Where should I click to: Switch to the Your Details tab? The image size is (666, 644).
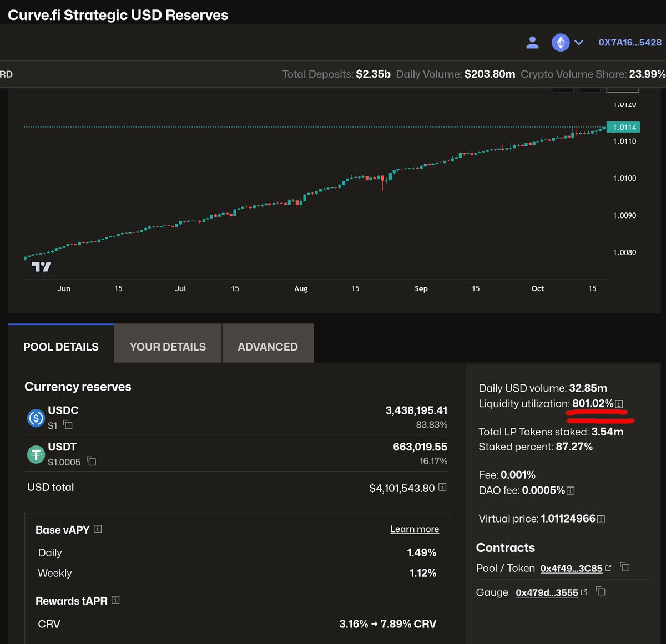click(168, 347)
